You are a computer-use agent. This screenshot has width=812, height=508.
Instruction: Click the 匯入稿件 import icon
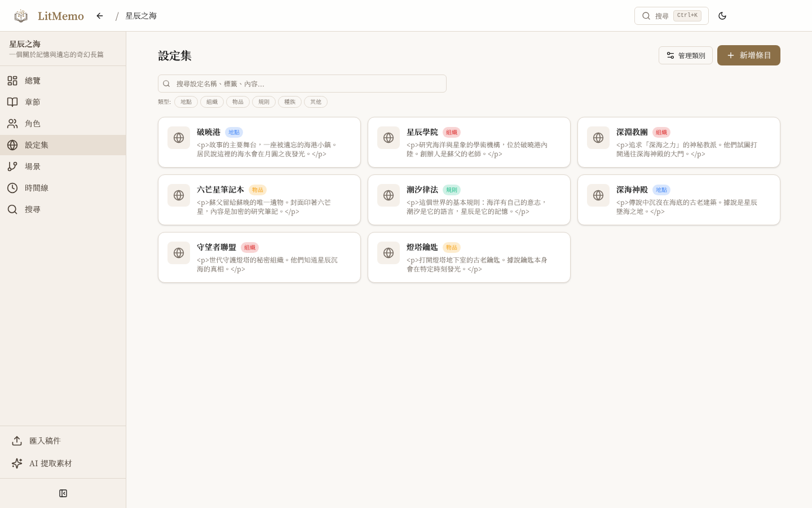click(x=17, y=441)
